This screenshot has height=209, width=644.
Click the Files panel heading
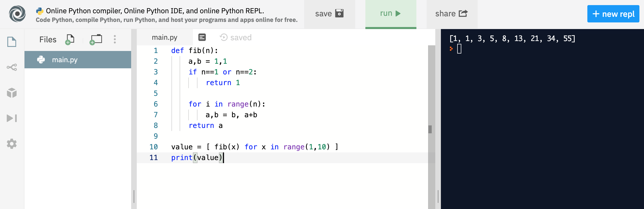coord(48,40)
